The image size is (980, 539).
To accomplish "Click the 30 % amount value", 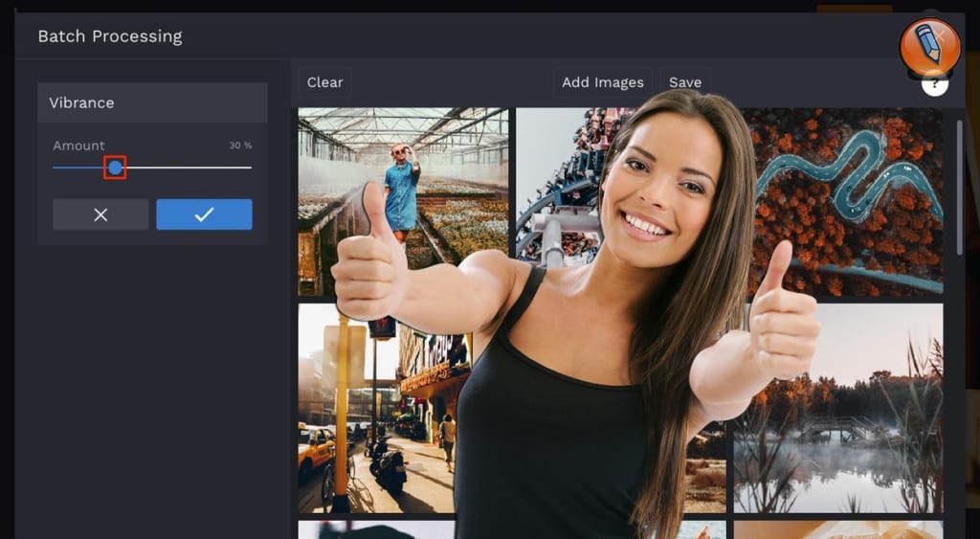I will [240, 146].
